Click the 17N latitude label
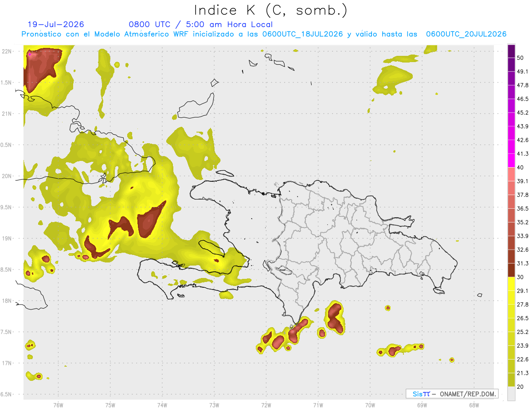Screen dimensions: 532x411 tap(7, 363)
